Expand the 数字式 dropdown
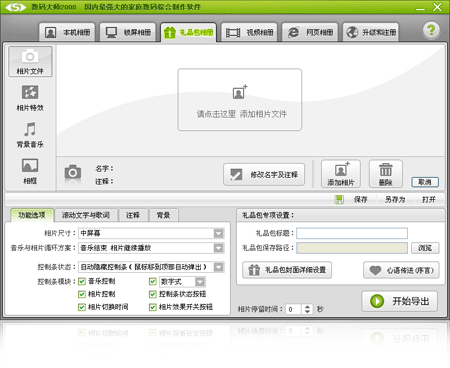Image resolution: width=450 pixels, height=368 pixels. [x=200, y=282]
